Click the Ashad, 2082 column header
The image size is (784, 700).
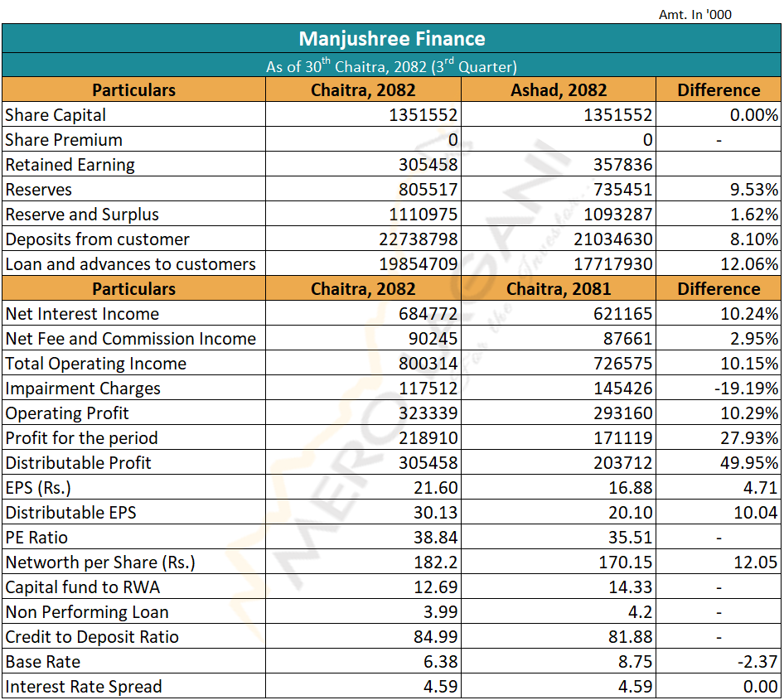(558, 90)
